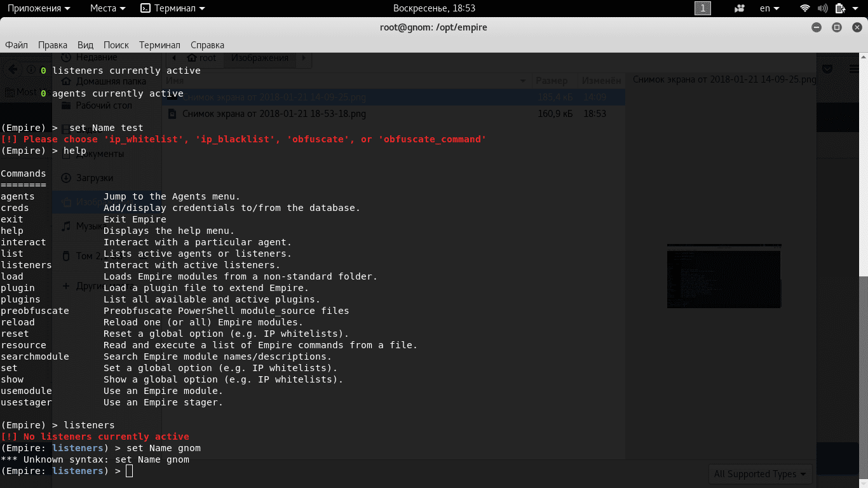The image size is (868, 488).
Task: Click the text '0 agents currently active'
Action: coord(112,93)
